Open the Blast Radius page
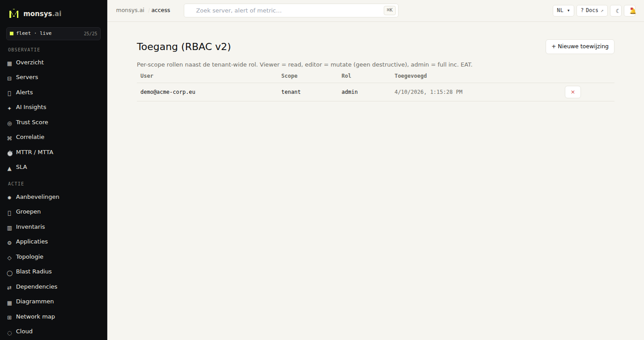The image size is (644, 340). pyautogui.click(x=54, y=272)
